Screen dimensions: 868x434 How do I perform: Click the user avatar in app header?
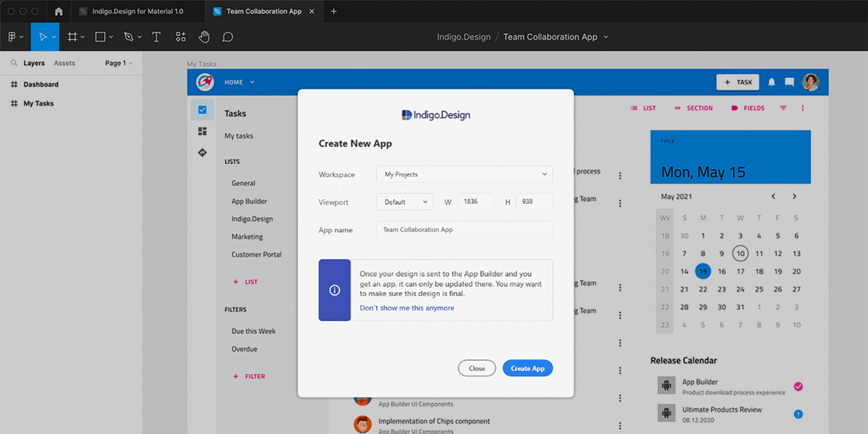pyautogui.click(x=811, y=82)
